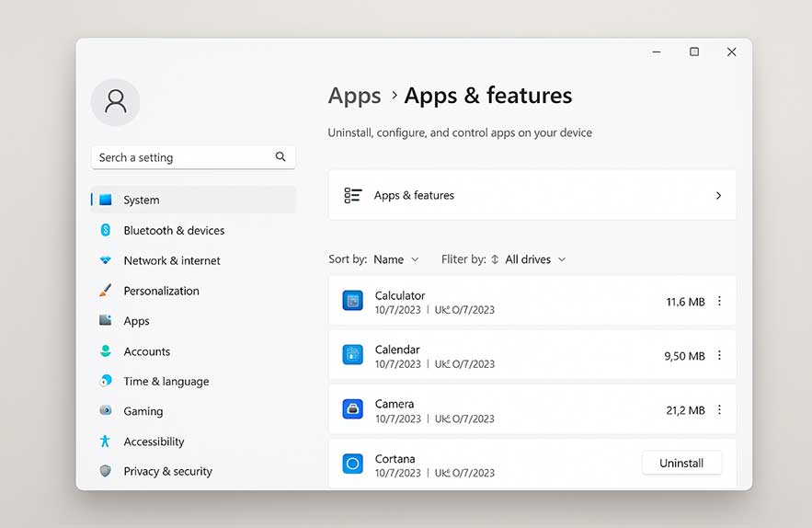
Task: Click the Personalization paintbrush icon
Action: (x=106, y=290)
